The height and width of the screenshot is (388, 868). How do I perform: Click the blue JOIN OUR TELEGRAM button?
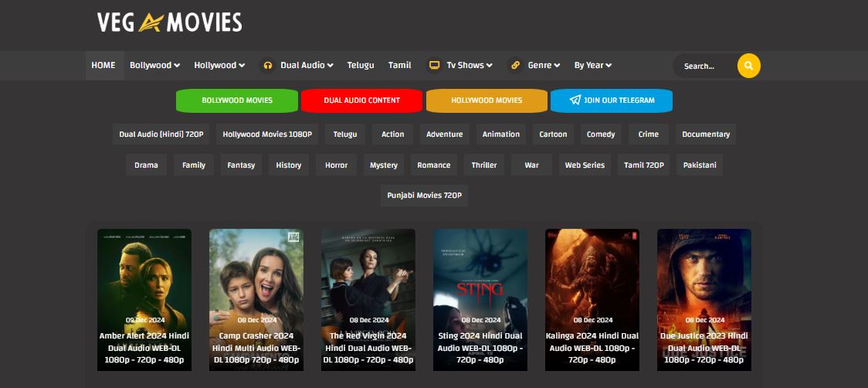(x=612, y=100)
